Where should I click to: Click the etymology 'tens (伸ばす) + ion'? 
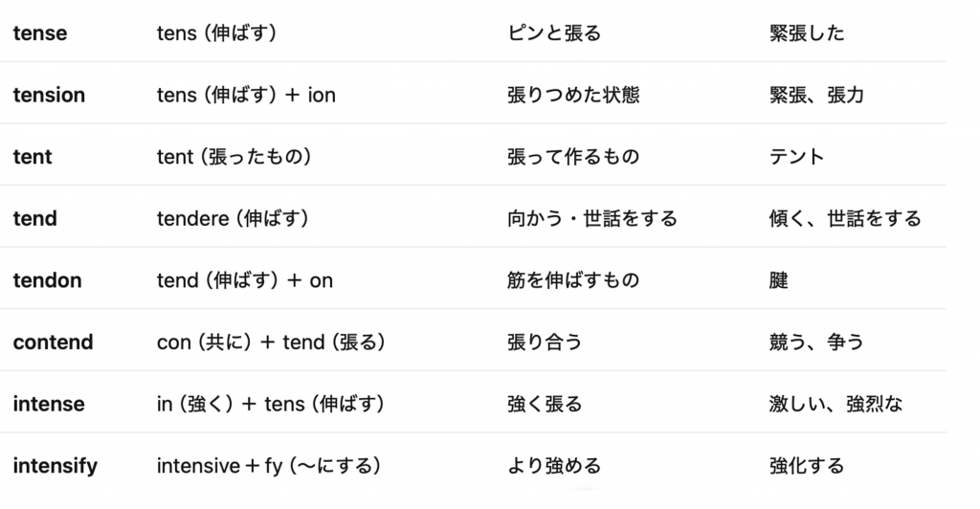tap(246, 95)
